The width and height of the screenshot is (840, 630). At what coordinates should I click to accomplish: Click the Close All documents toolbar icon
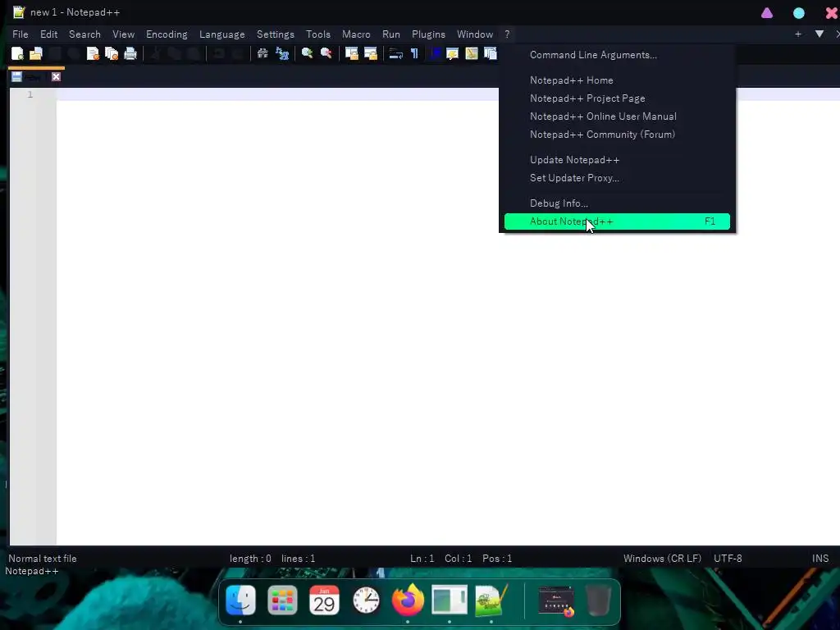coord(112,53)
